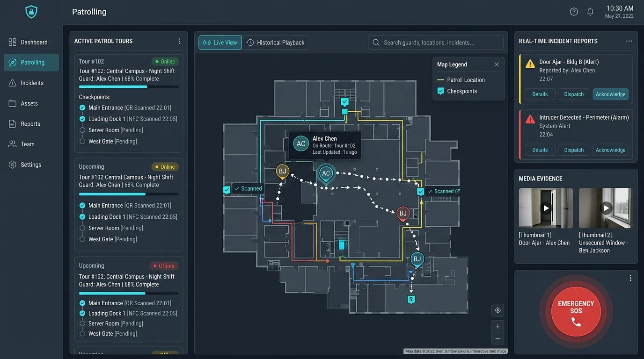Dispatch for the Intruder Detected alarm
This screenshot has width=644, height=359.
(x=574, y=150)
